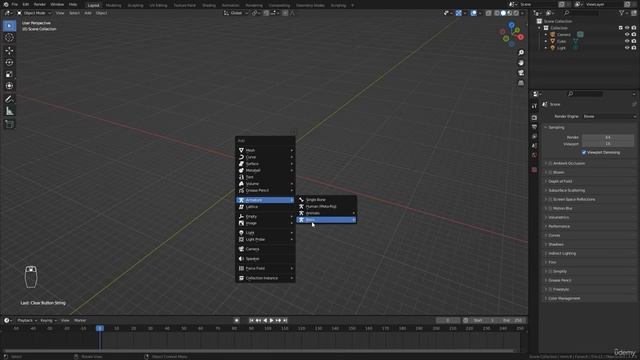Select the Annotate tool
640x360 pixels.
[9, 99]
